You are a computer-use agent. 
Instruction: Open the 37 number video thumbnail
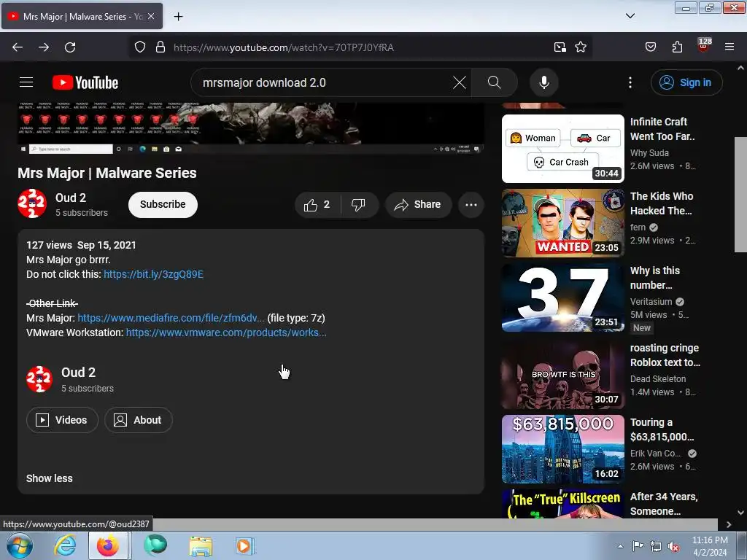[562, 297]
